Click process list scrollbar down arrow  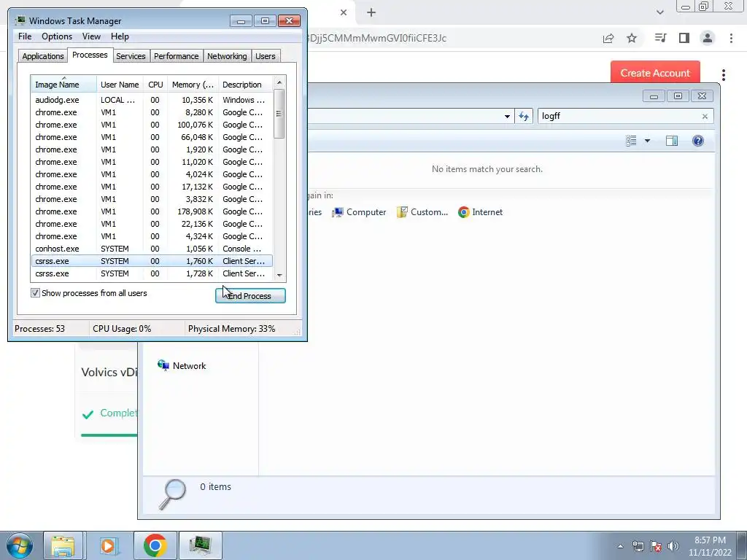pos(279,275)
